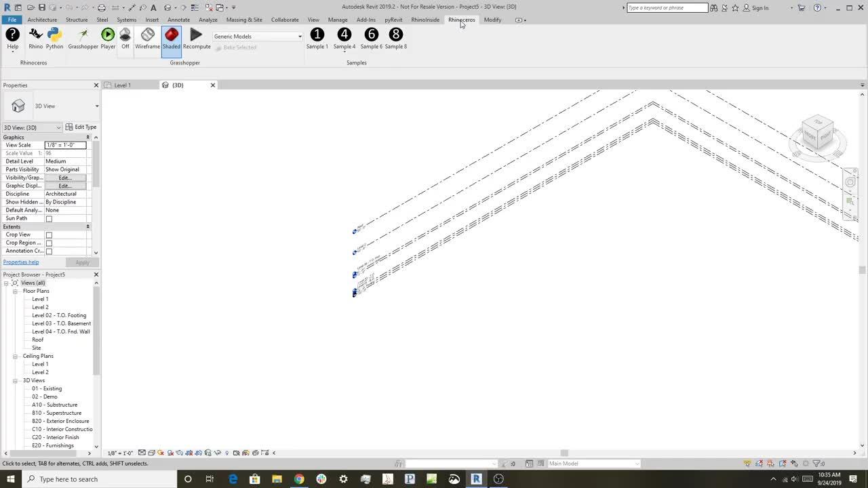Check Annotation Crop in the Properties palette

(49, 250)
